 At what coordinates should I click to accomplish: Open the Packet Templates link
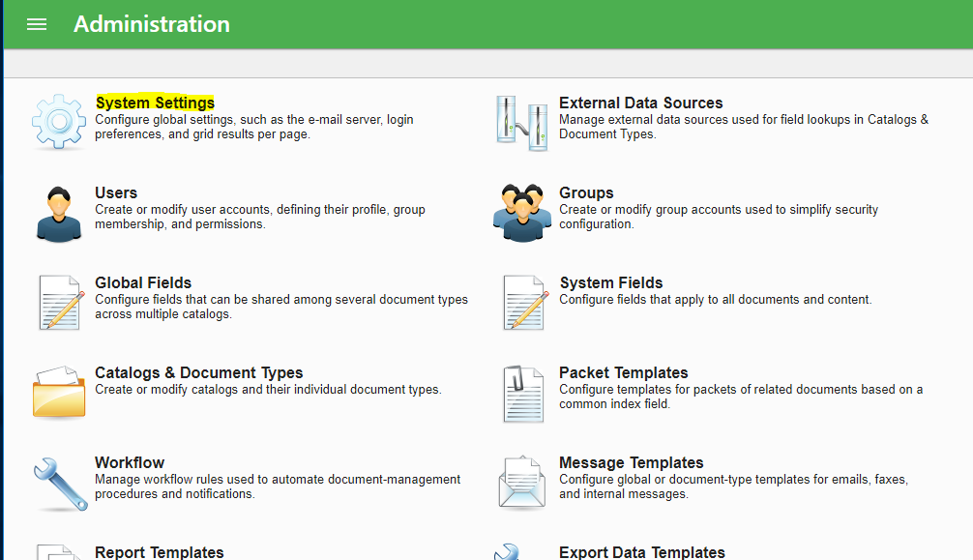coord(624,372)
